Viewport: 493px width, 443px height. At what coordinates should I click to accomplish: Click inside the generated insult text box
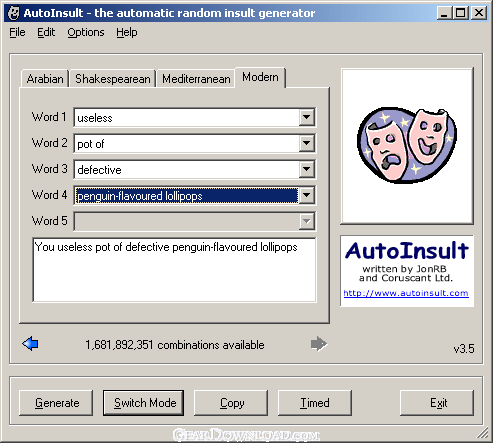pyautogui.click(x=174, y=270)
